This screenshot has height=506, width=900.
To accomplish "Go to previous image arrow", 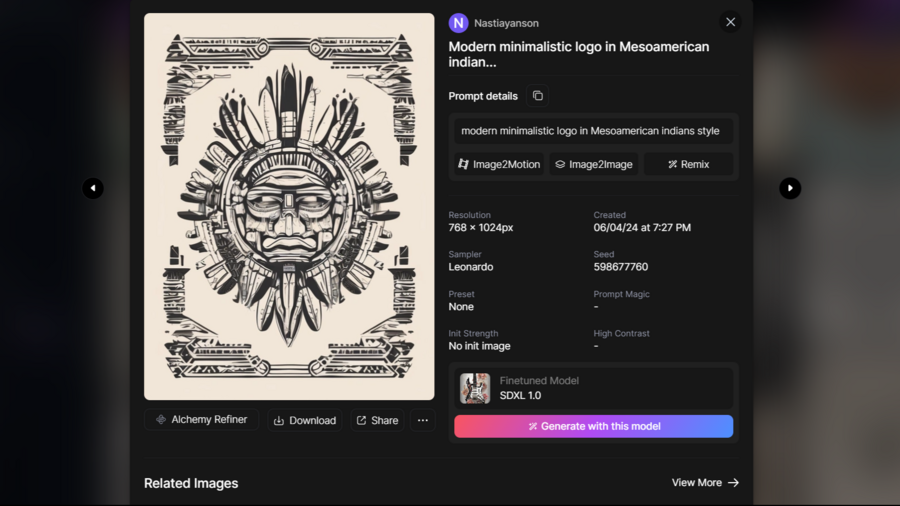I will point(93,188).
